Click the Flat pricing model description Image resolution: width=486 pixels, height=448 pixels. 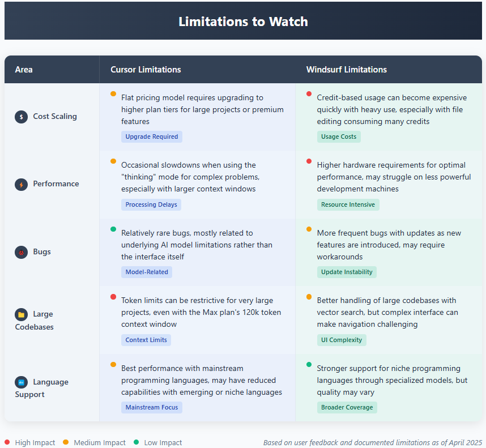[x=202, y=109]
